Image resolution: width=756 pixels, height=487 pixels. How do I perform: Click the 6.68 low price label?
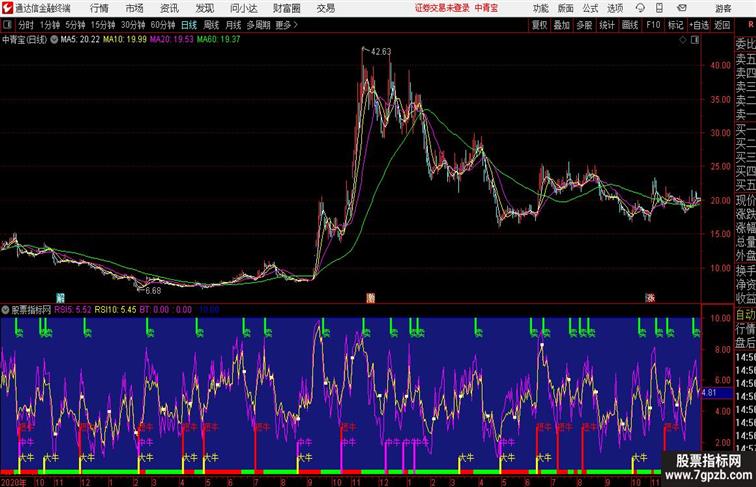[x=153, y=291]
